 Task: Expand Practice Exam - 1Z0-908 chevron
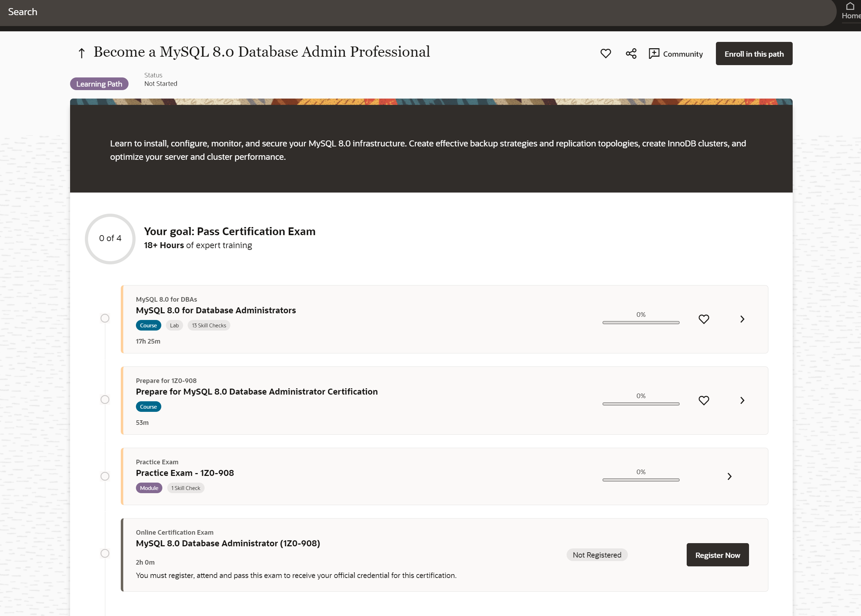tap(729, 476)
